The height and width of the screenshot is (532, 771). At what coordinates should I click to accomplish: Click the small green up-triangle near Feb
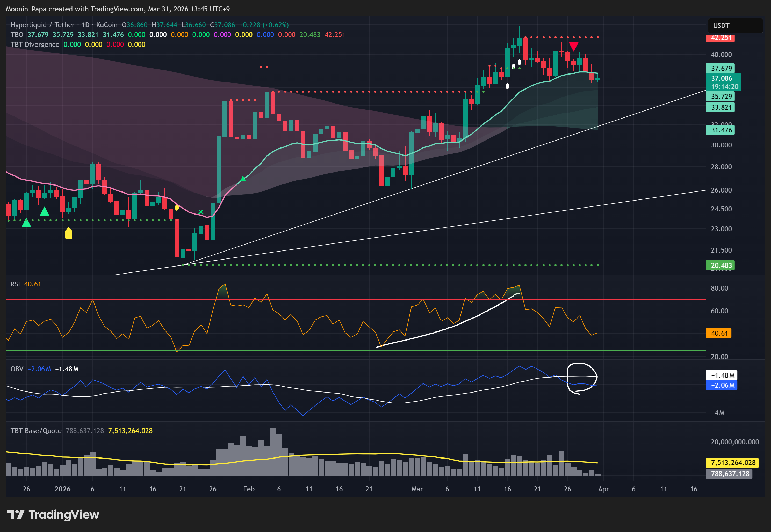[243, 179]
